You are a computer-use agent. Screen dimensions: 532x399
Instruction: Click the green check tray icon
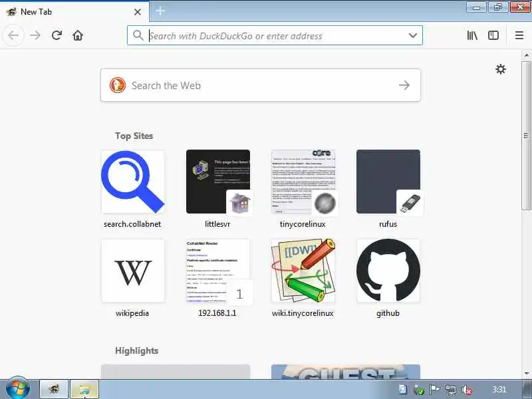419,390
